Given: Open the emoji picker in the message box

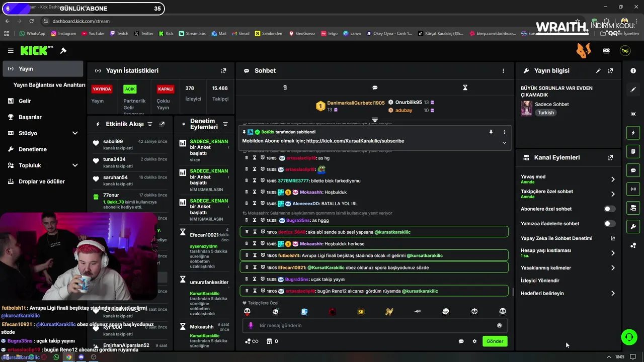Looking at the screenshot, I should (x=500, y=325).
